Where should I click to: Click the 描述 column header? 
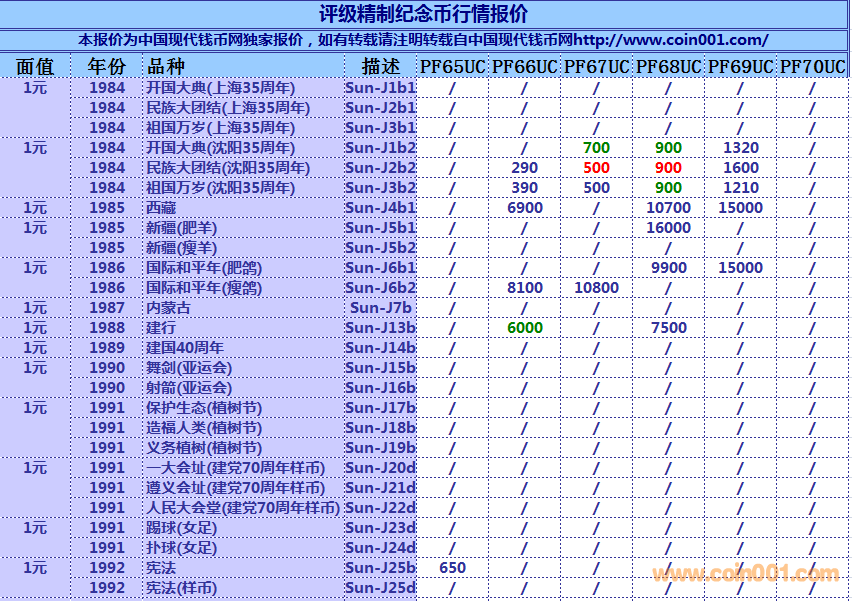click(x=380, y=67)
